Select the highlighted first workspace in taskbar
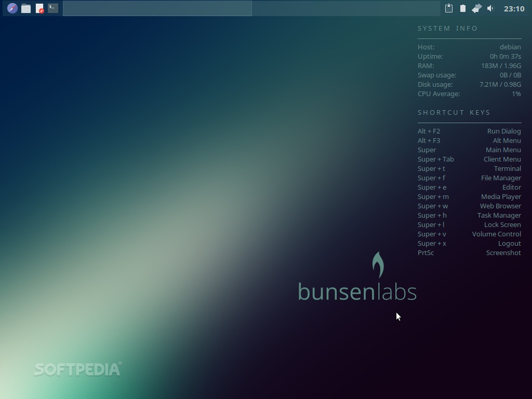The image size is (532, 399). coord(157,8)
